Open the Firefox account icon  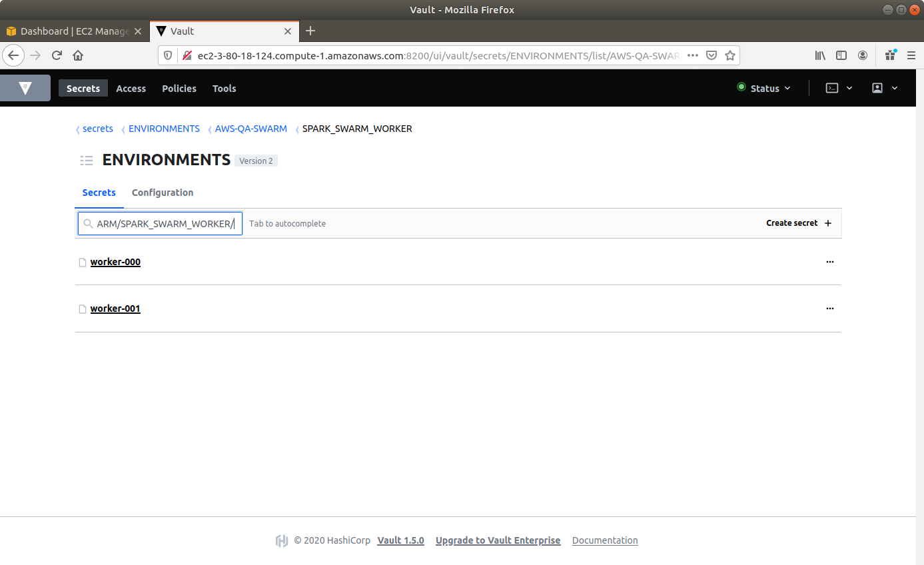[863, 56]
